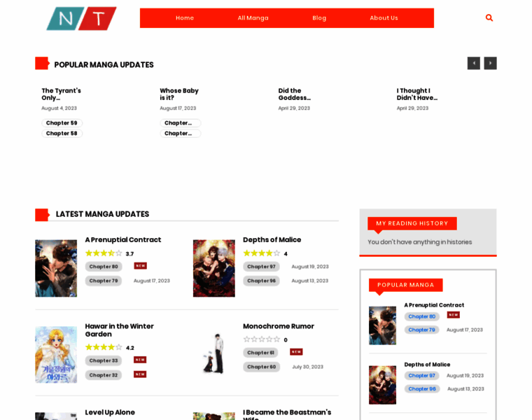The width and height of the screenshot is (532, 420).
Task: Open The Tyrant's Only... title
Action: (62, 94)
